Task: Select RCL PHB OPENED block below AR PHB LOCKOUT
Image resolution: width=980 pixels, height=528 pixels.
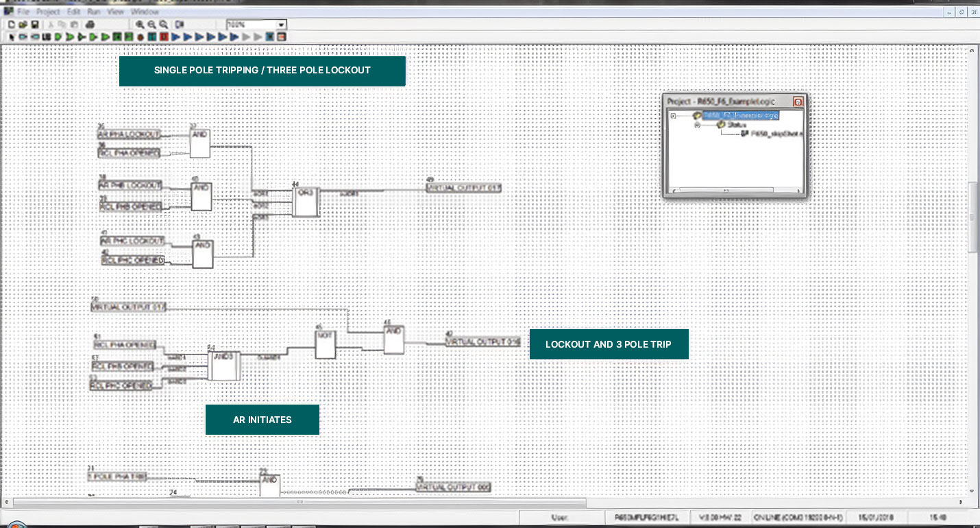Action: tap(131, 206)
